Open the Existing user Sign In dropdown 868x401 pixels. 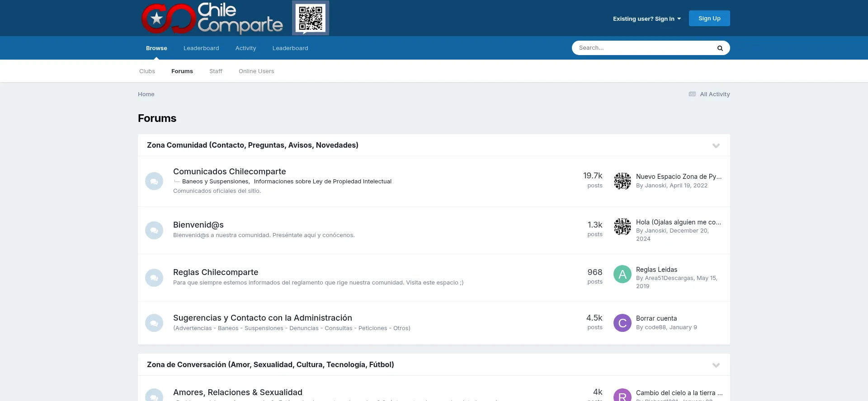[x=646, y=19]
